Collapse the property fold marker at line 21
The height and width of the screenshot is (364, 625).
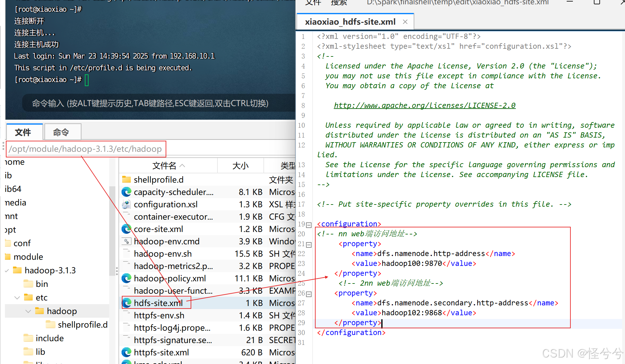coord(309,245)
